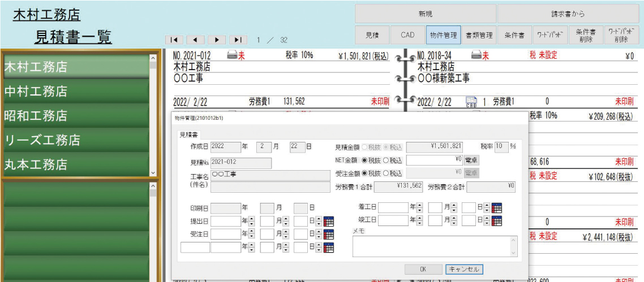
Task: Click the ○○様新築工事 estimate title
Action: (x=443, y=78)
